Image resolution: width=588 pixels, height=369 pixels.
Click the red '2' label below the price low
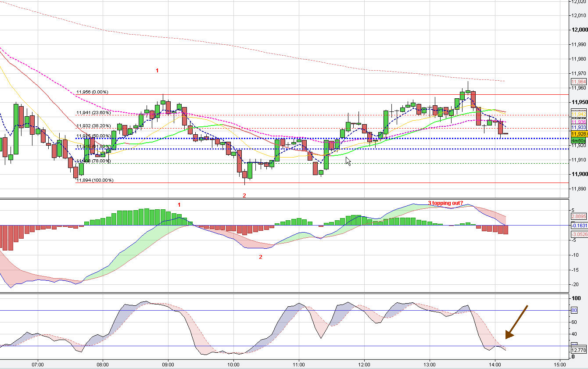tap(244, 195)
